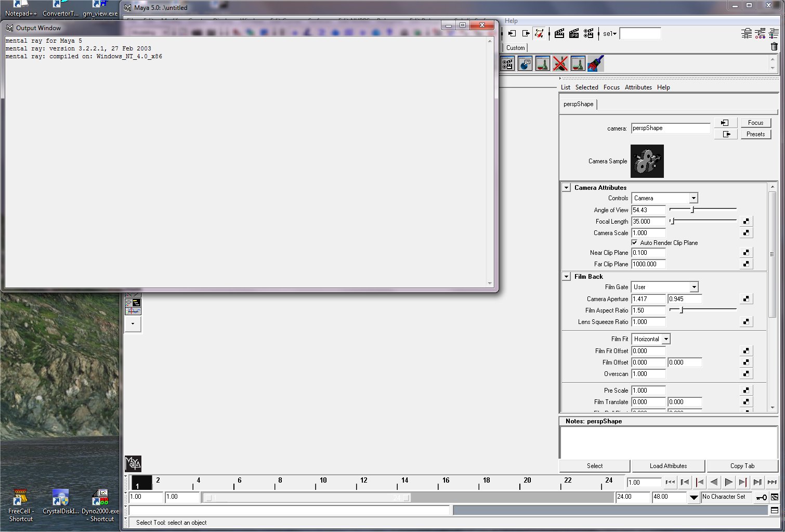Show the Channel Box using the top-right icon

click(774, 33)
